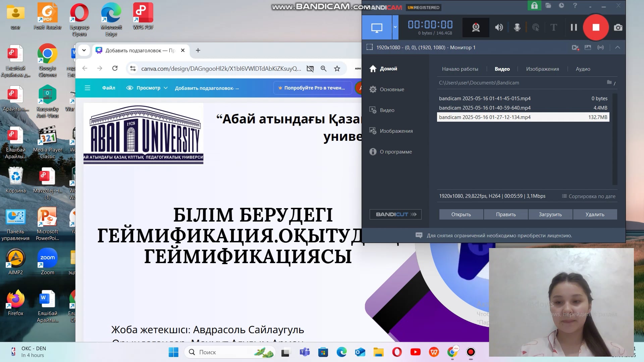This screenshot has height=362, width=644.
Task: Open the Изображения section in Bandicam sidebar
Action: (396, 131)
